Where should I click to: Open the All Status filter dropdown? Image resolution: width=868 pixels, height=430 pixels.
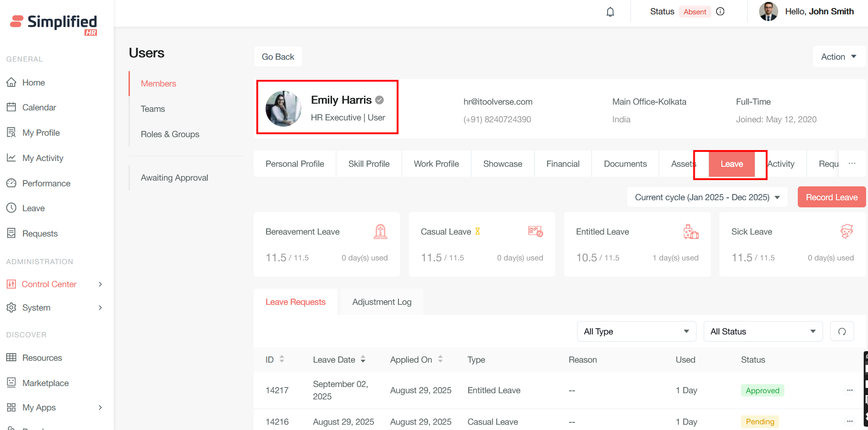[x=763, y=332]
